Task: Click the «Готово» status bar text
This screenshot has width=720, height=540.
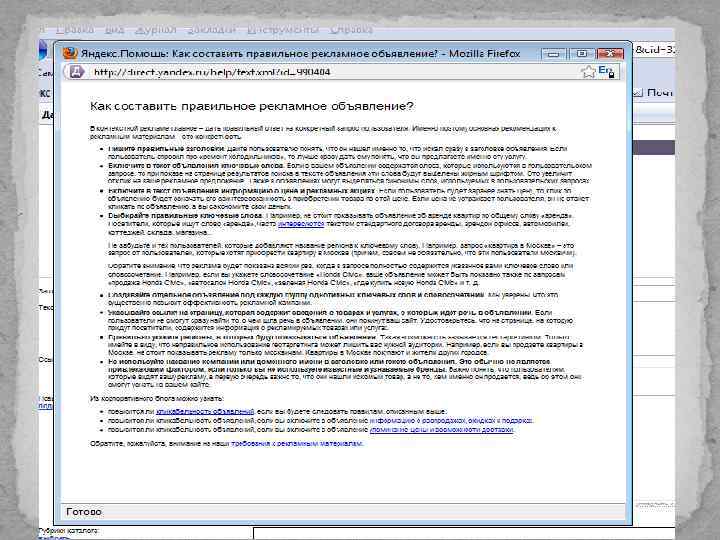Action: tap(84, 512)
